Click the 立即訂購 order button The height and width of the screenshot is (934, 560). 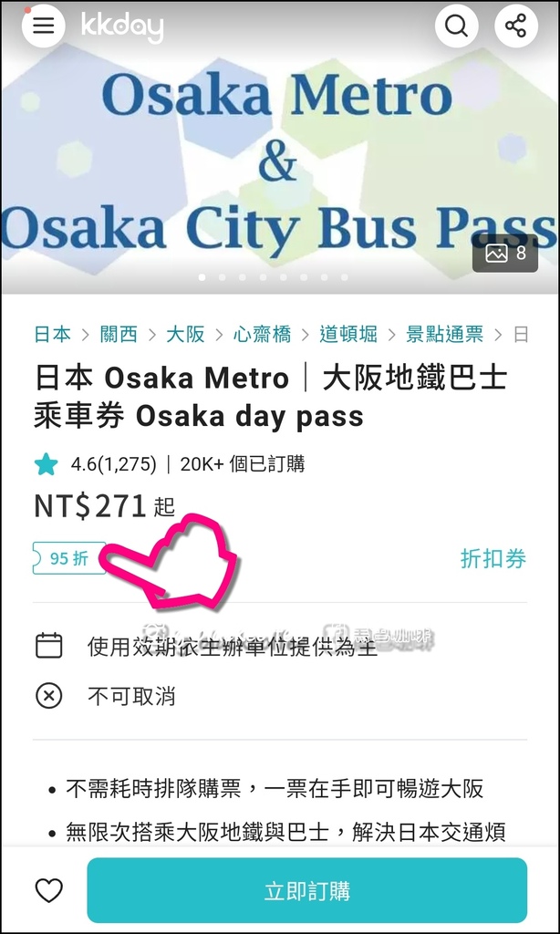click(307, 890)
